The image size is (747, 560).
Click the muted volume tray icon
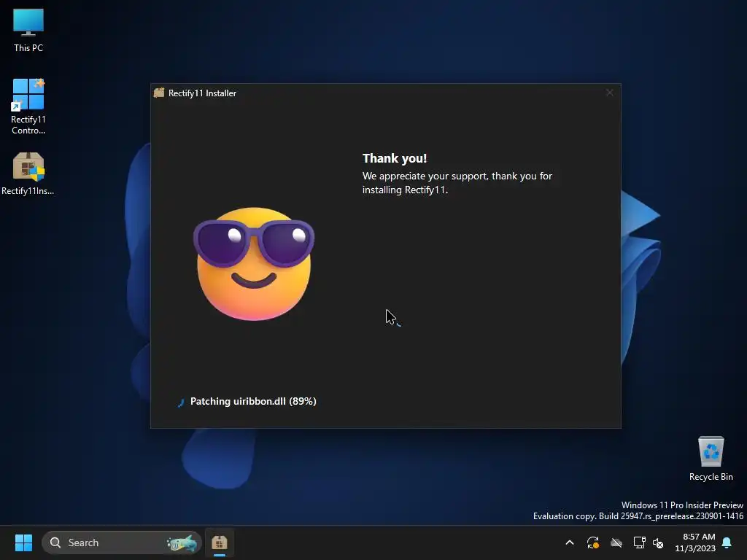tap(658, 542)
